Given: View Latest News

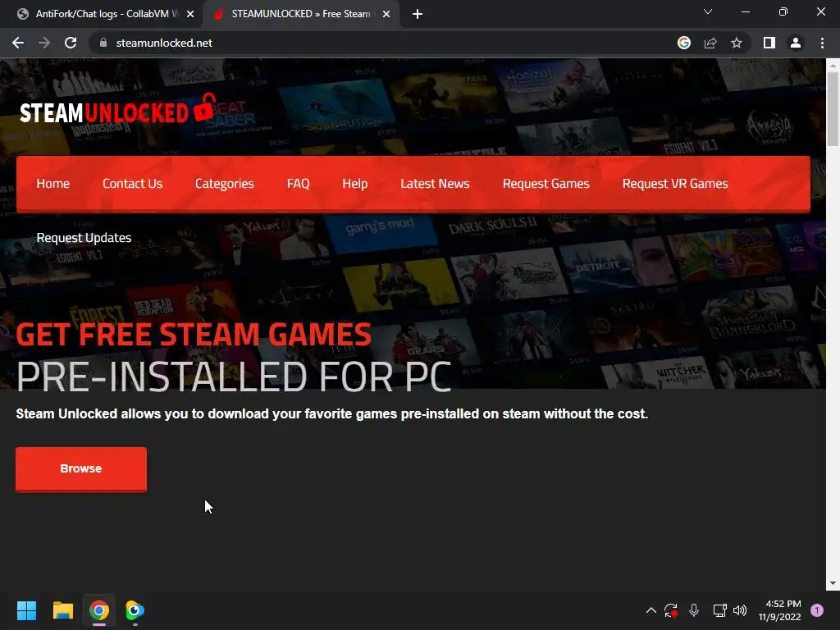Looking at the screenshot, I should click(435, 184).
